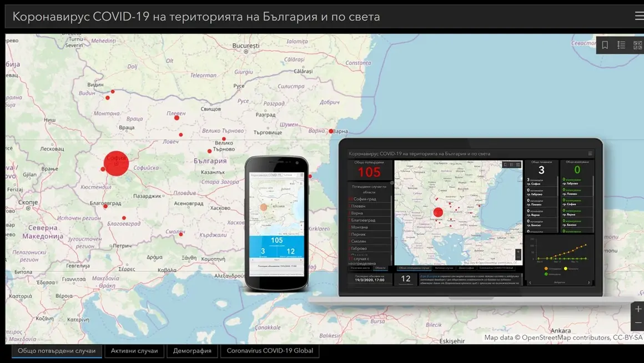The width and height of the screenshot is (644, 363).
Task: Click the red marker near Смолян on main map
Action: point(181,235)
